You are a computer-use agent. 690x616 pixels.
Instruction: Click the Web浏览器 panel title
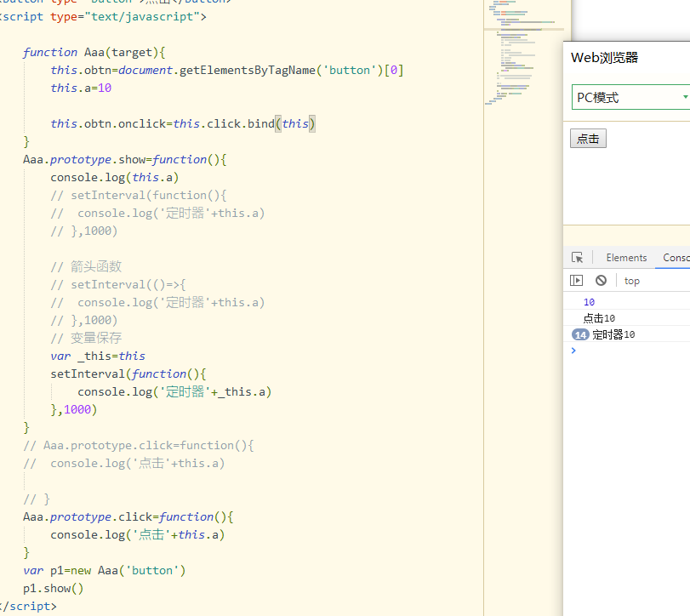tap(604, 58)
